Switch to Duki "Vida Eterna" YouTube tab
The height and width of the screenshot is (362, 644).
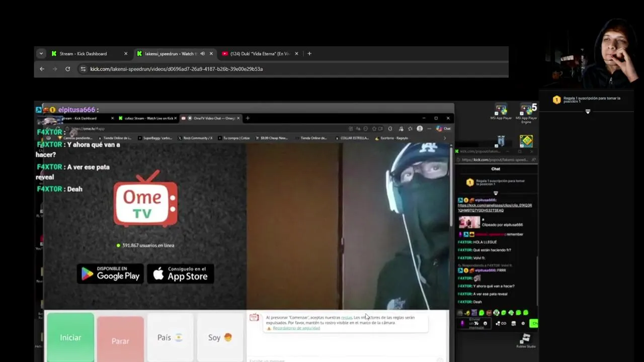point(260,54)
